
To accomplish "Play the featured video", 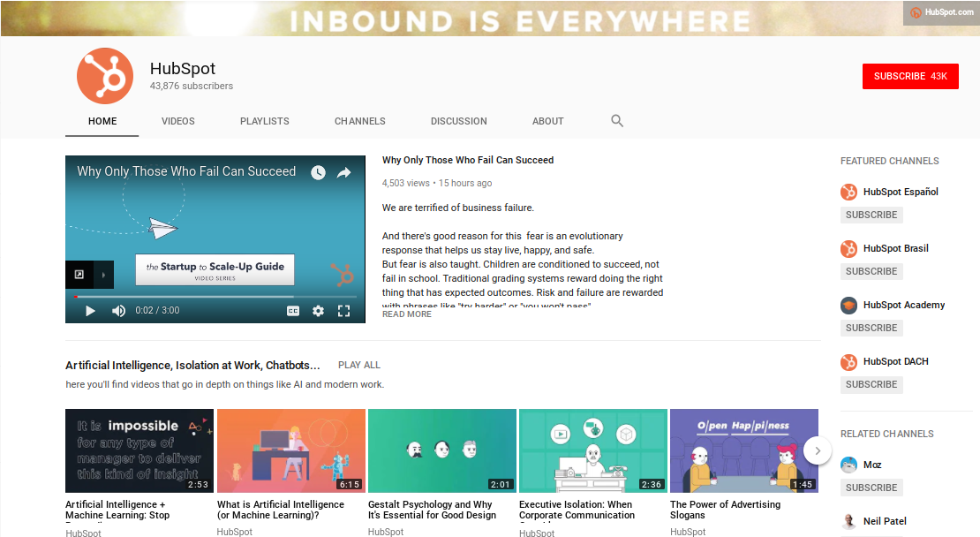I will point(90,311).
